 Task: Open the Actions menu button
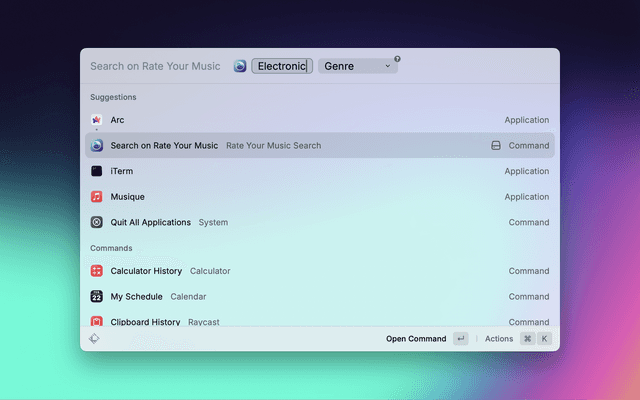pyautogui.click(x=499, y=339)
